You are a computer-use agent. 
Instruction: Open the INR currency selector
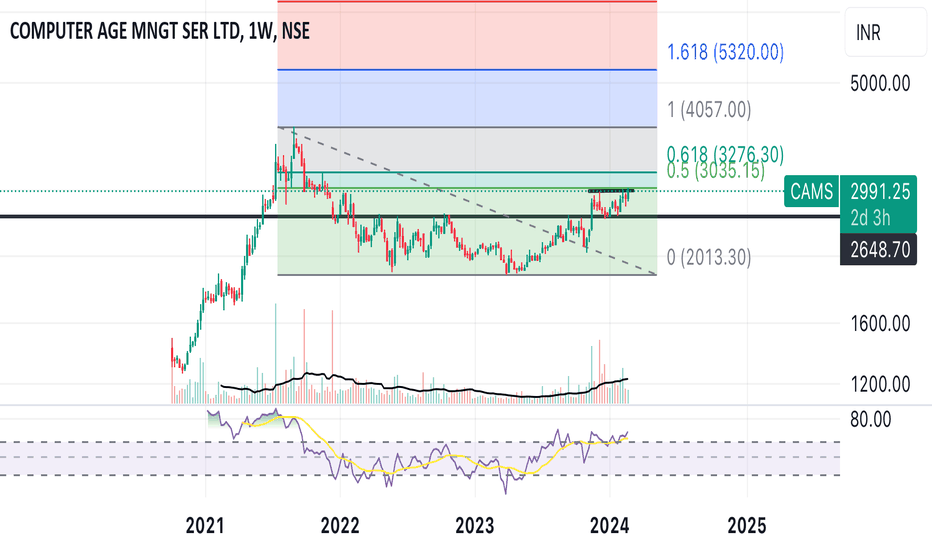click(x=885, y=32)
